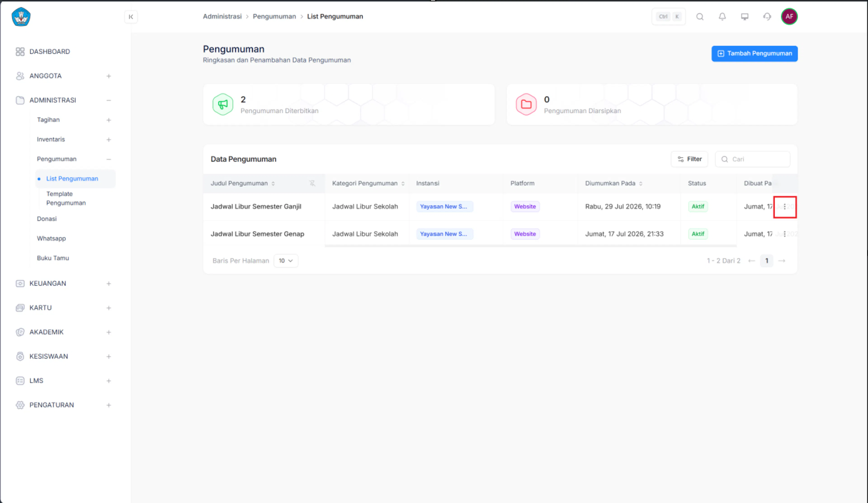Viewport: 868px width, 503px height.
Task: Click the monitor display icon in header
Action: [x=745, y=17]
